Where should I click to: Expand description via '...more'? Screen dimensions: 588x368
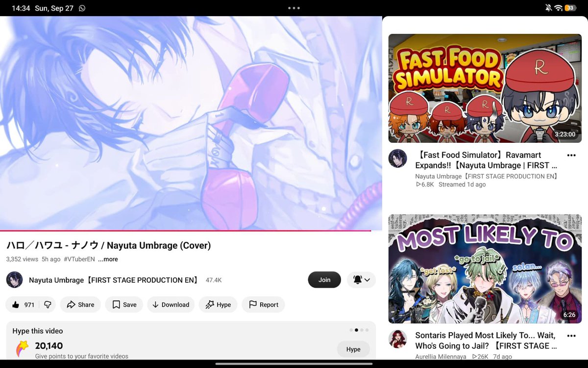(108, 259)
